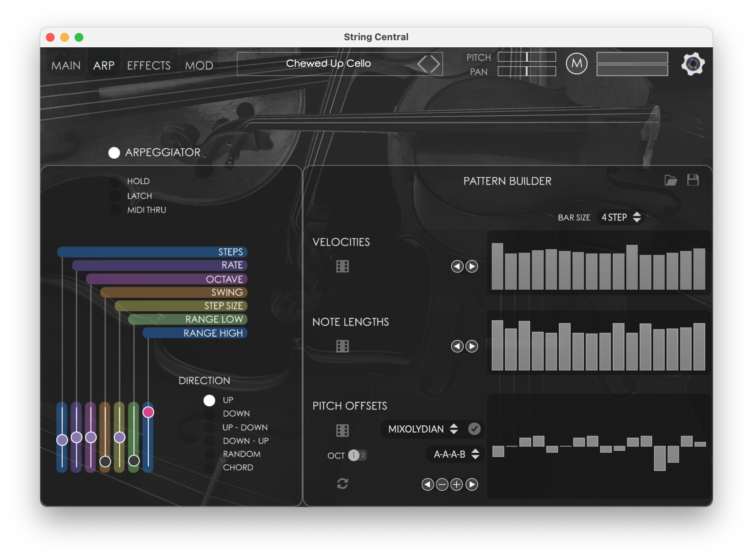Click the pink Range High slider handle
This screenshot has height=560, width=753.
tap(148, 412)
